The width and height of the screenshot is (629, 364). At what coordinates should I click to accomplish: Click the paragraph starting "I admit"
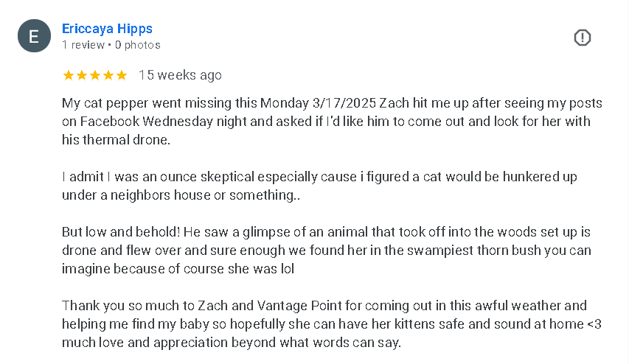coord(319,186)
